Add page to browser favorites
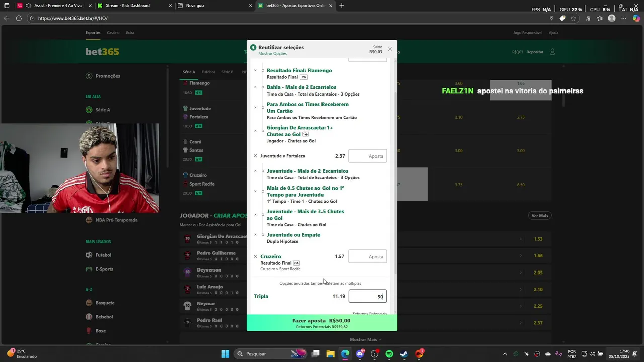Viewport: 644px width, 362px height. pyautogui.click(x=574, y=18)
